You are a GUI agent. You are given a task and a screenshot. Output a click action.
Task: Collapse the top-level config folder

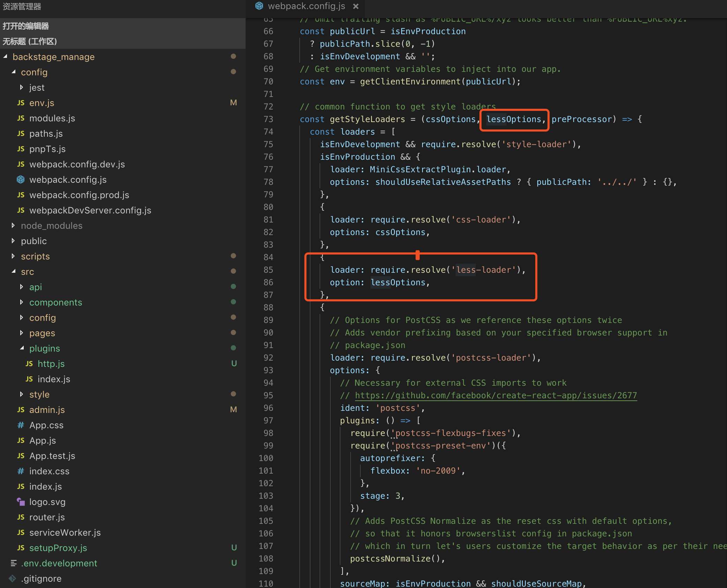14,72
